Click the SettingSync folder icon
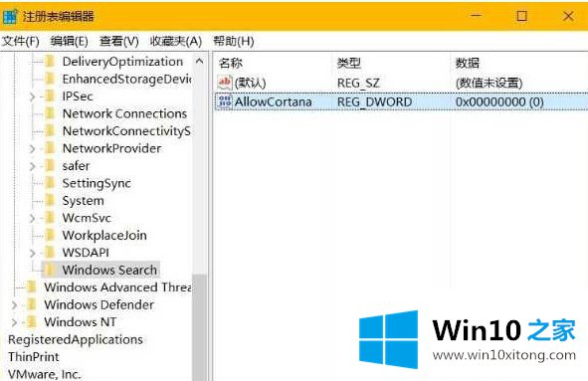 (50, 183)
